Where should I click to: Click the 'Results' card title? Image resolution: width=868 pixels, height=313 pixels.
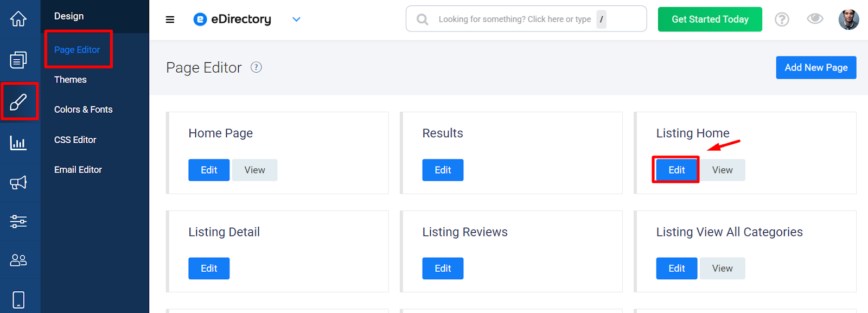(x=443, y=133)
